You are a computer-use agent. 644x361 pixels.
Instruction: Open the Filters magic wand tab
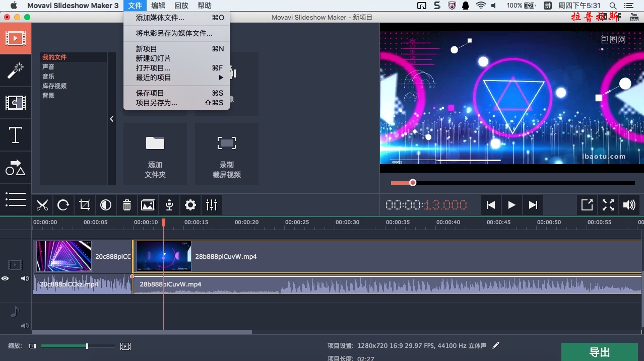point(16,70)
